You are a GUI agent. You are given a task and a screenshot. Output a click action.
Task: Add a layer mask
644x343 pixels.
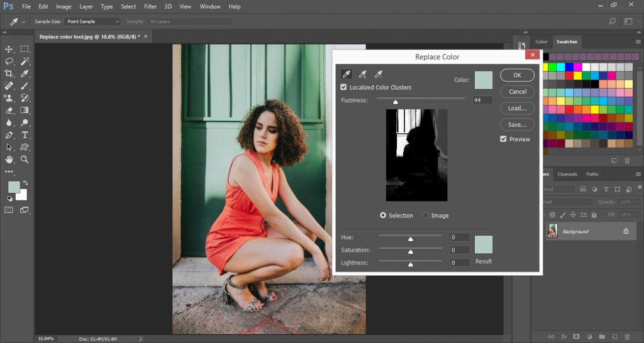576,337
